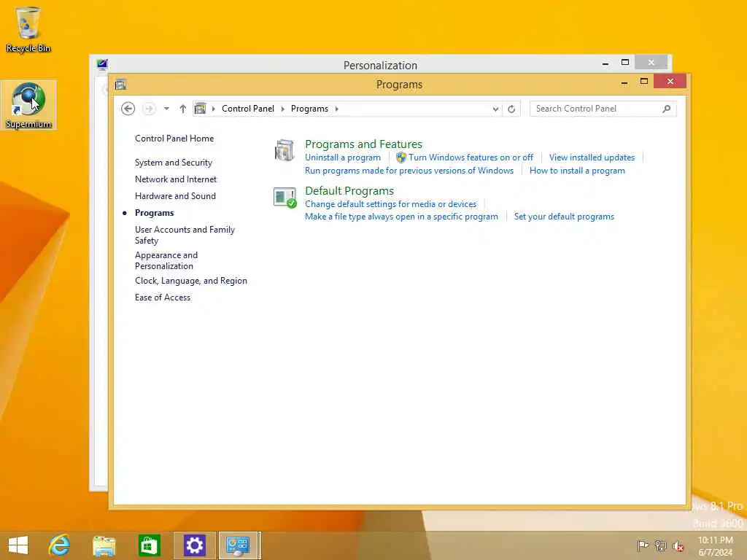
Task: Open Hardware and Sound category
Action: (175, 195)
